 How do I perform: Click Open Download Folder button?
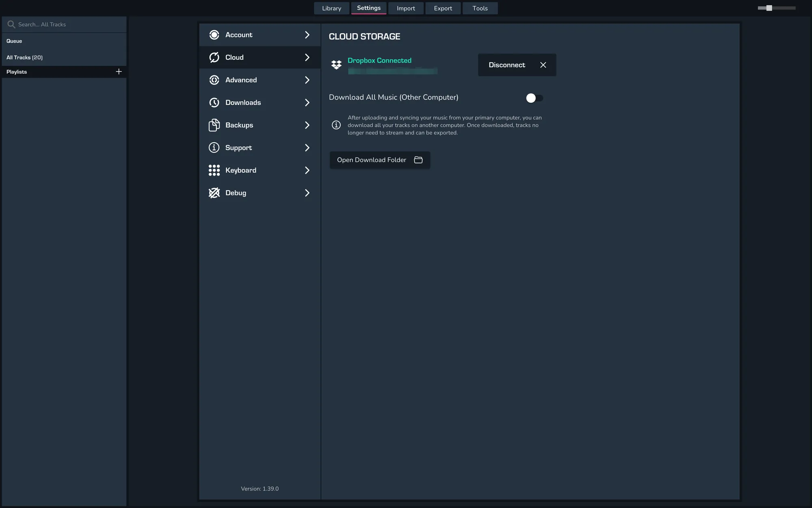click(x=380, y=160)
